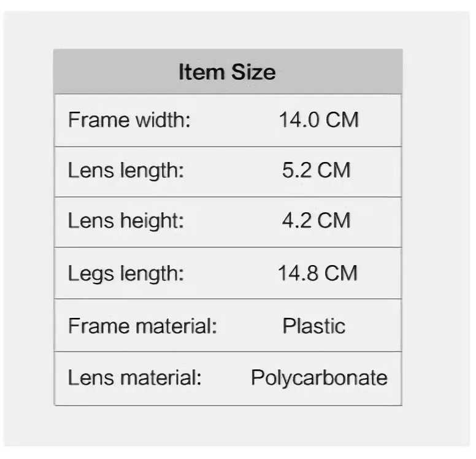Click the CM unit in the Frame width row
The height and width of the screenshot is (459, 476).
(x=342, y=119)
